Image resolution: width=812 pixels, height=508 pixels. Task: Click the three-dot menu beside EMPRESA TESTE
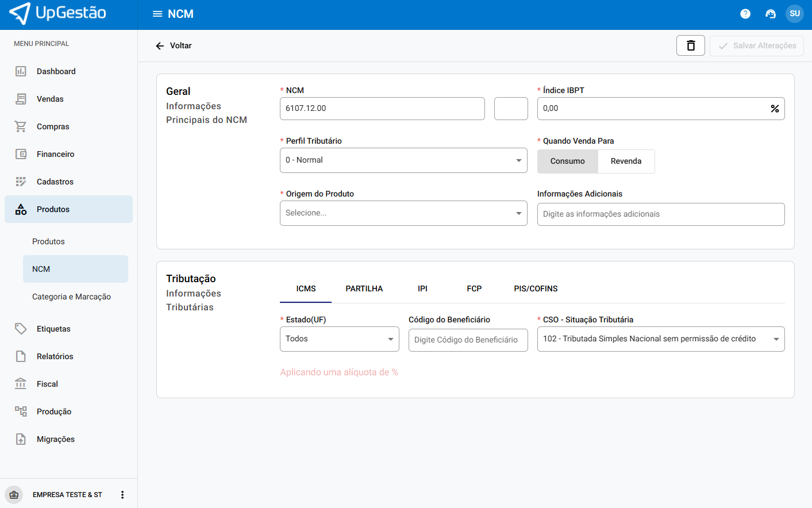pos(122,495)
